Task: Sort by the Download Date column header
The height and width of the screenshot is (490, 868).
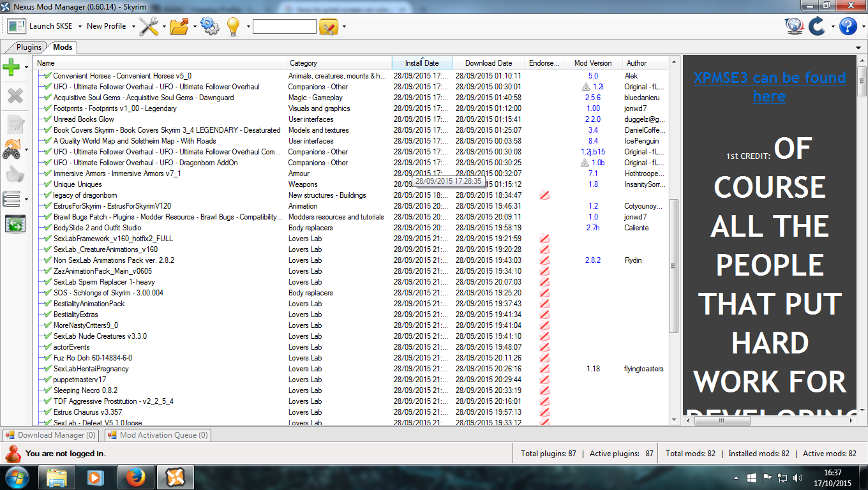Action: [x=488, y=63]
